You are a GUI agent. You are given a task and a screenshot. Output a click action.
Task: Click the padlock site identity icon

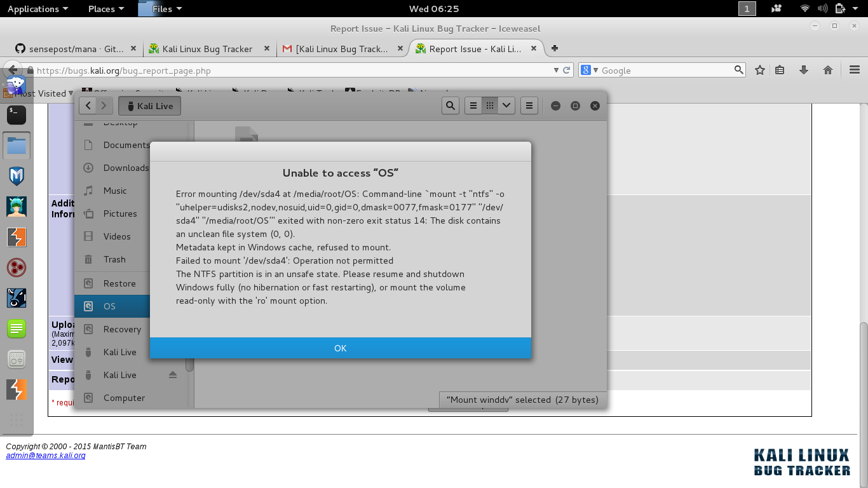click(30, 71)
